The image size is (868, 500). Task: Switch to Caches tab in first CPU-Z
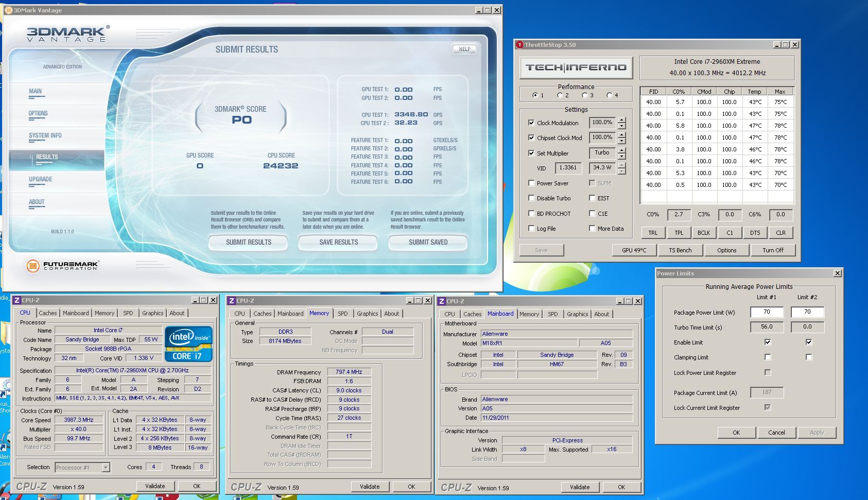(x=48, y=313)
